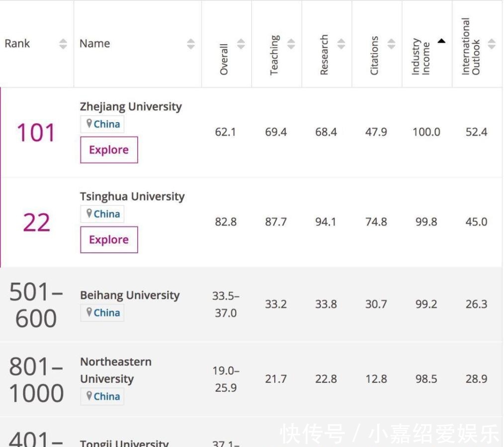The image size is (504, 447).
Task: Click the sort arrows beside Name header
Action: 191,44
